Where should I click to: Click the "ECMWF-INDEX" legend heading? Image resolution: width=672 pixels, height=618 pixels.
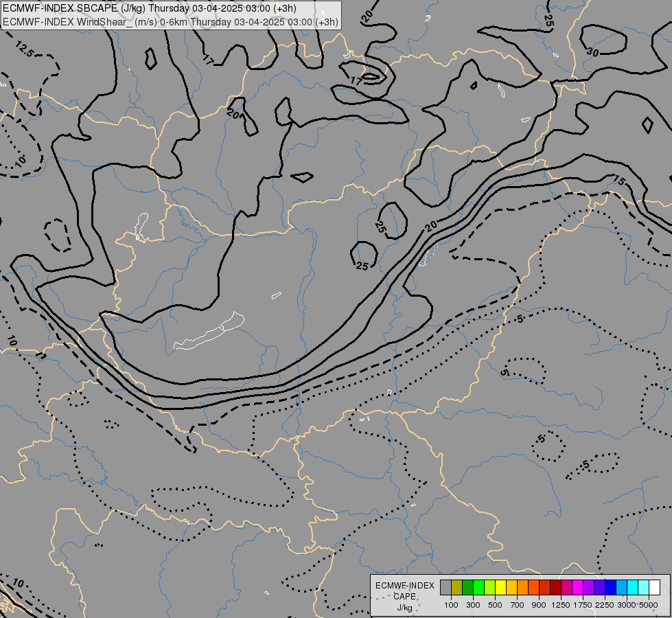404,586
